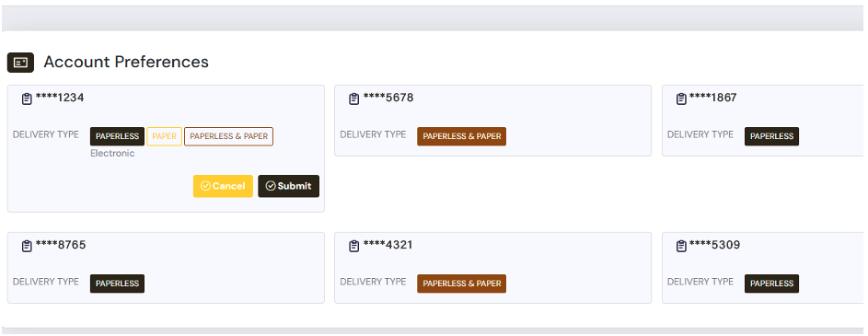Submit the delivery type change
This screenshot has height=336, width=868.
pos(288,186)
